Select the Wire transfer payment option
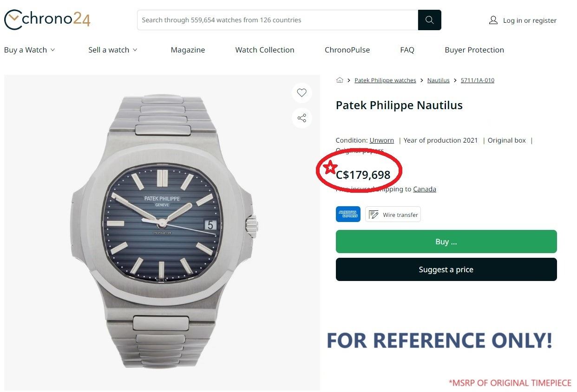Viewport: 577px width, 392px height. pyautogui.click(x=393, y=215)
